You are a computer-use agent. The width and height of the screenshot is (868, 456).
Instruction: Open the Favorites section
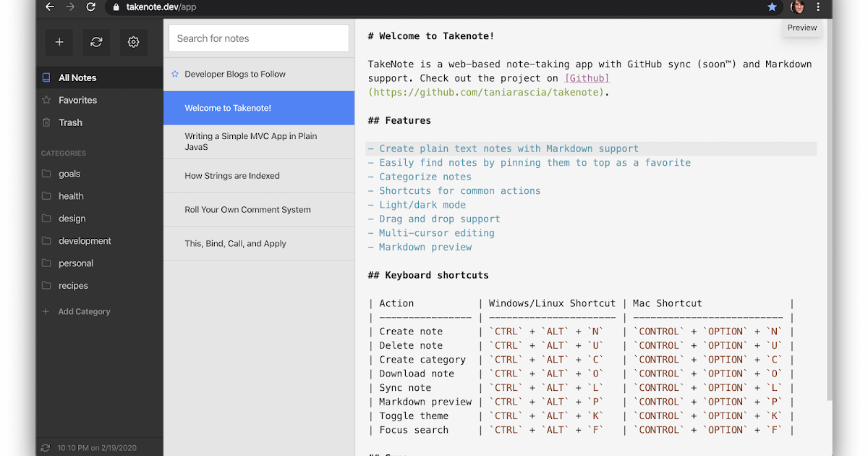point(77,100)
